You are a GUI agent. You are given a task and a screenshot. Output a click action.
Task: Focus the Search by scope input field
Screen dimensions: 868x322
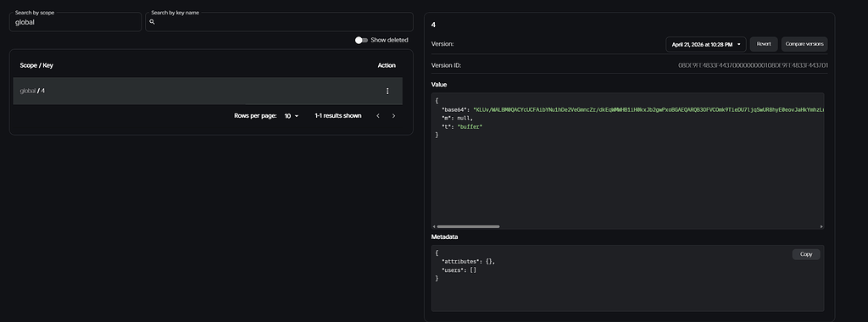coord(75,22)
